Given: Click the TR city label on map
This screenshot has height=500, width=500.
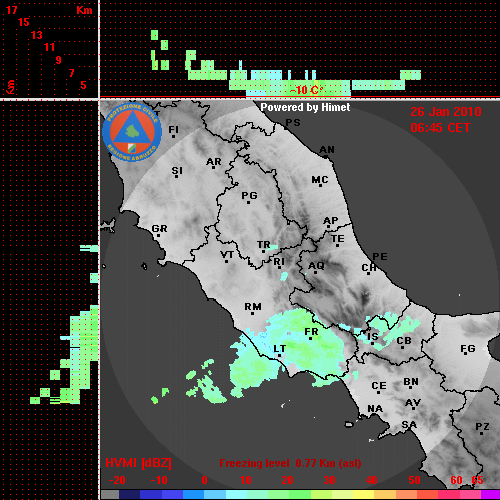Looking at the screenshot, I should (264, 245).
